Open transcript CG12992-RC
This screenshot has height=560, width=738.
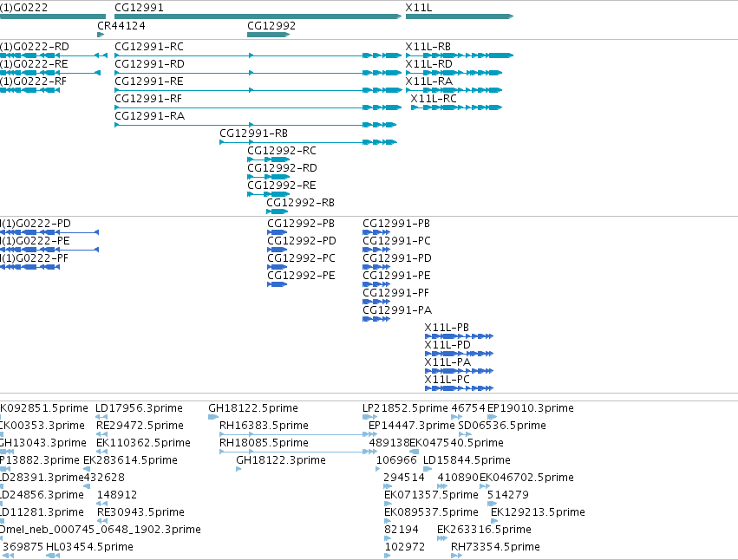coord(282,151)
